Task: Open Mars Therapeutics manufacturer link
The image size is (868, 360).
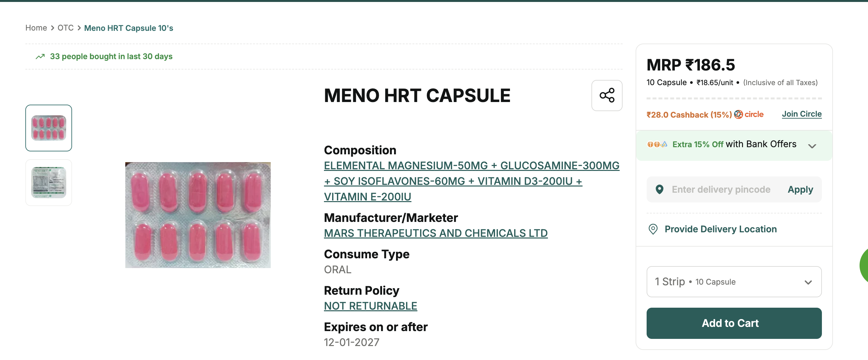Action: (x=435, y=233)
